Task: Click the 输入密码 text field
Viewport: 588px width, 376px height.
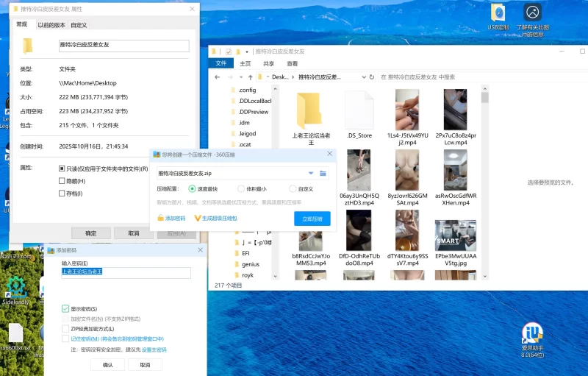Action: click(125, 272)
